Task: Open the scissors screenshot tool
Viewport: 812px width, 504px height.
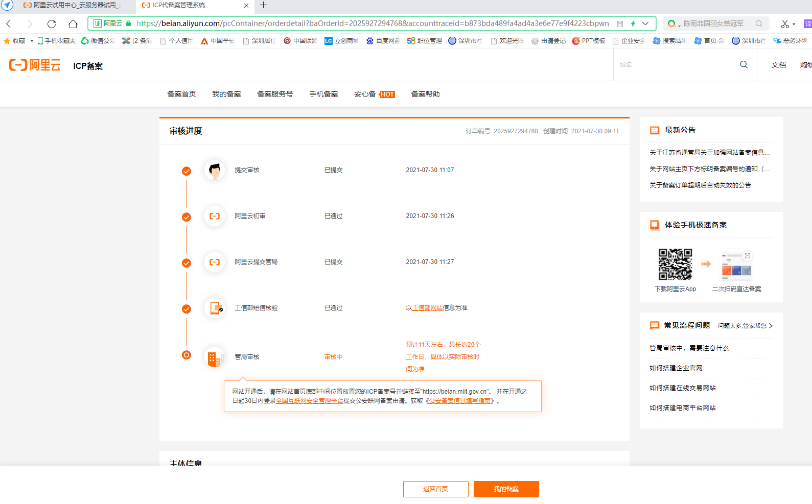Action: [x=785, y=23]
